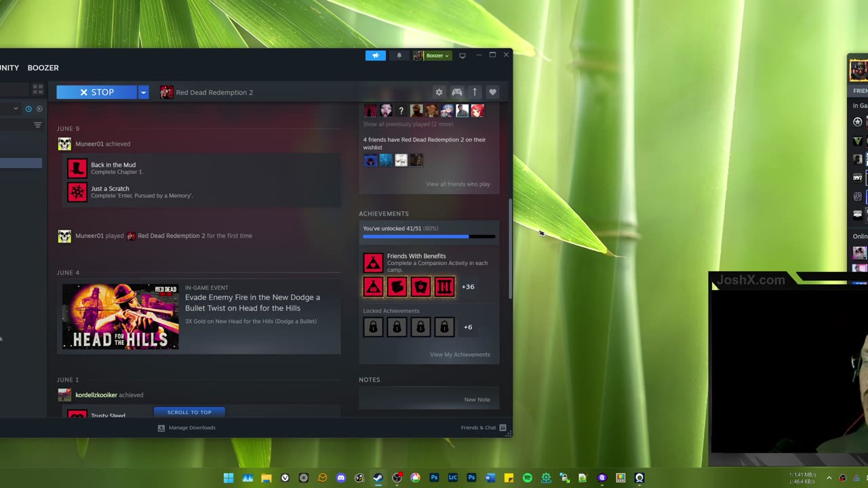Open Friends & Chat
Screen dimensions: 868x488
tap(484, 428)
